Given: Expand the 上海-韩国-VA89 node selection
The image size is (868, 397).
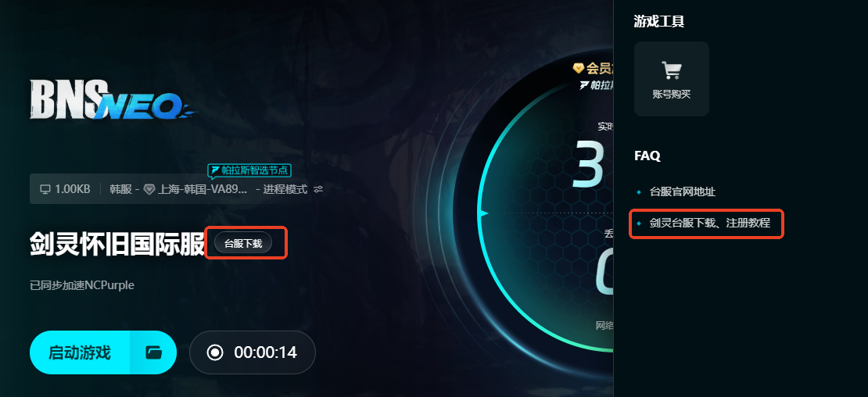Looking at the screenshot, I should pyautogui.click(x=203, y=189).
